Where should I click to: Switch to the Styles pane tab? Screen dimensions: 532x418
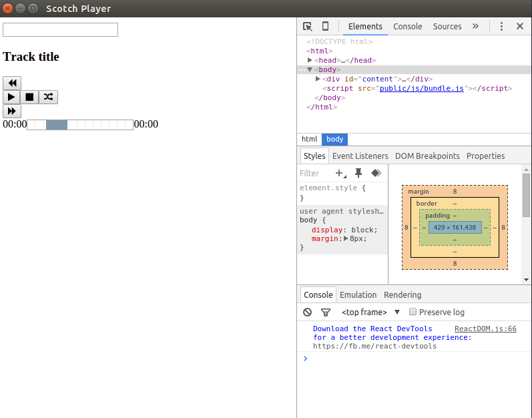[314, 156]
